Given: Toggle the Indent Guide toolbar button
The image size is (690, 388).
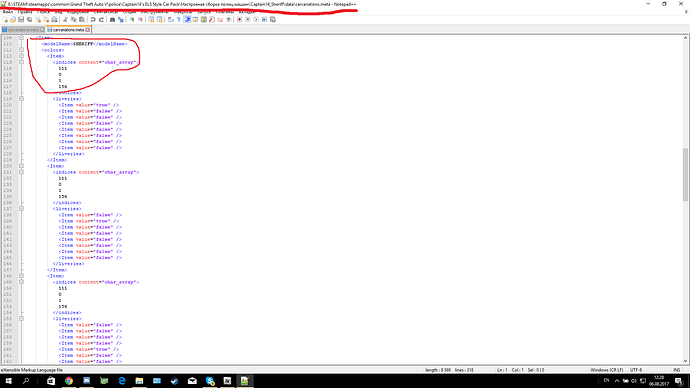Looking at the screenshot, I should tap(187, 20).
